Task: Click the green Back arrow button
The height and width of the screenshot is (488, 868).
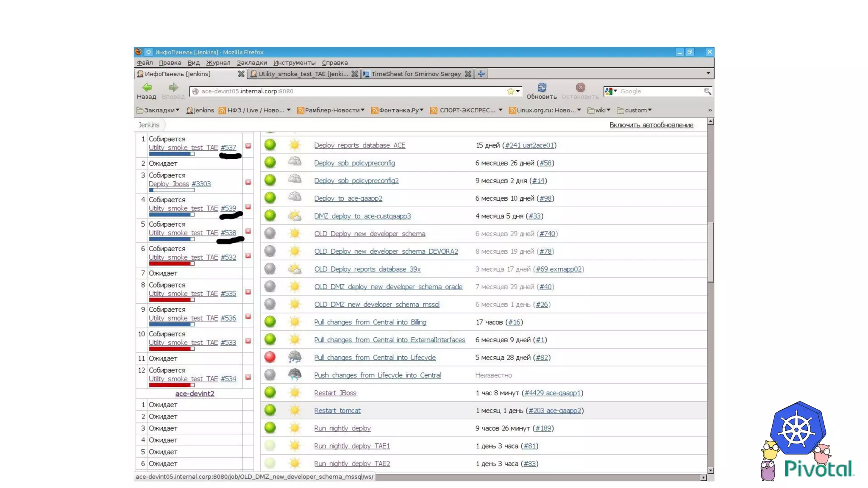Action: pyautogui.click(x=147, y=87)
